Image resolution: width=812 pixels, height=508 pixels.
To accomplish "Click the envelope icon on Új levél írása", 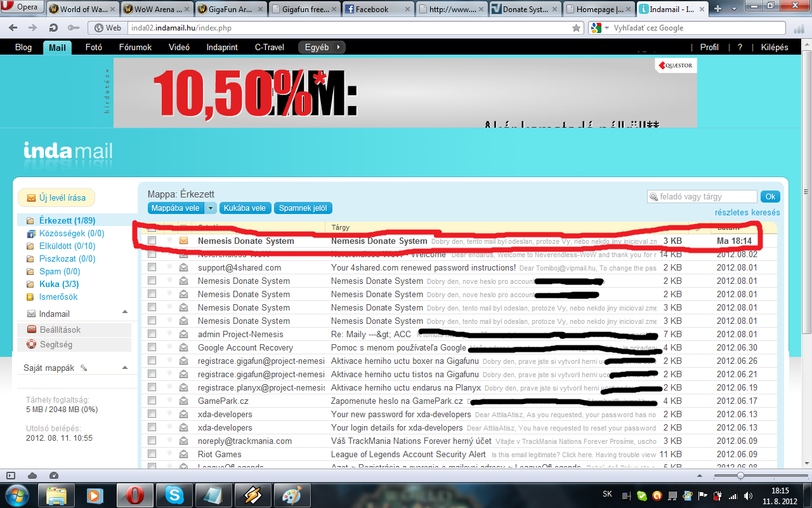I will [x=31, y=198].
